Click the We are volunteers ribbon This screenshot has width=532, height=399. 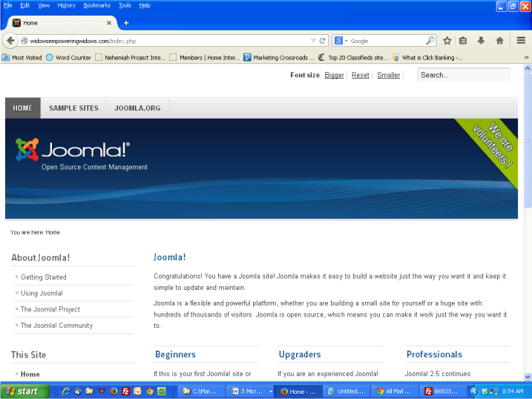(x=492, y=145)
